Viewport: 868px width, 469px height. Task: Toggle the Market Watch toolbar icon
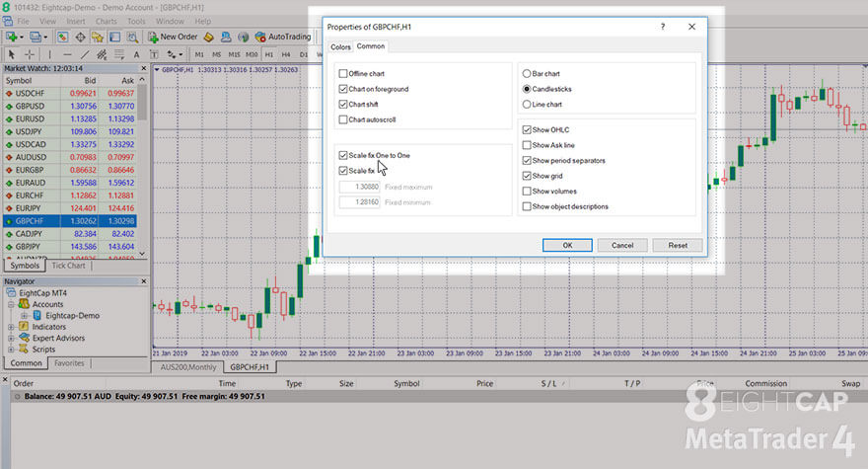coord(62,38)
